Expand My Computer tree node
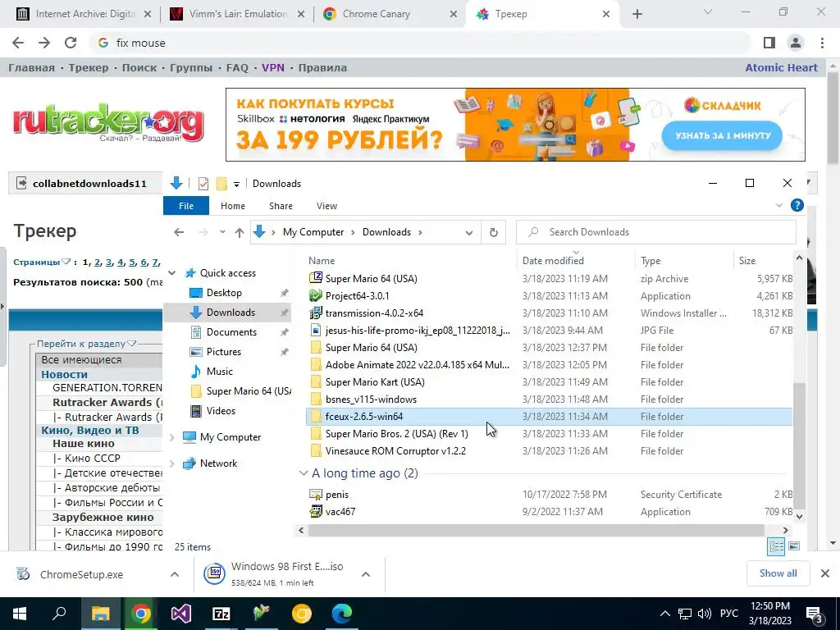840x630 pixels. (172, 438)
